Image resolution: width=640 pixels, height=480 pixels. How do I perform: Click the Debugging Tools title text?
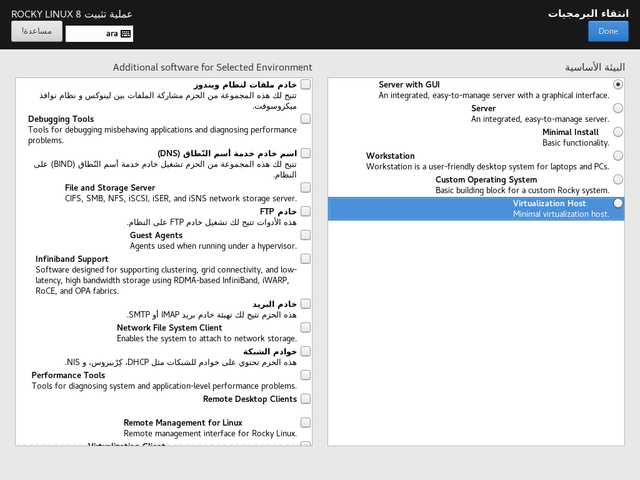(x=61, y=119)
